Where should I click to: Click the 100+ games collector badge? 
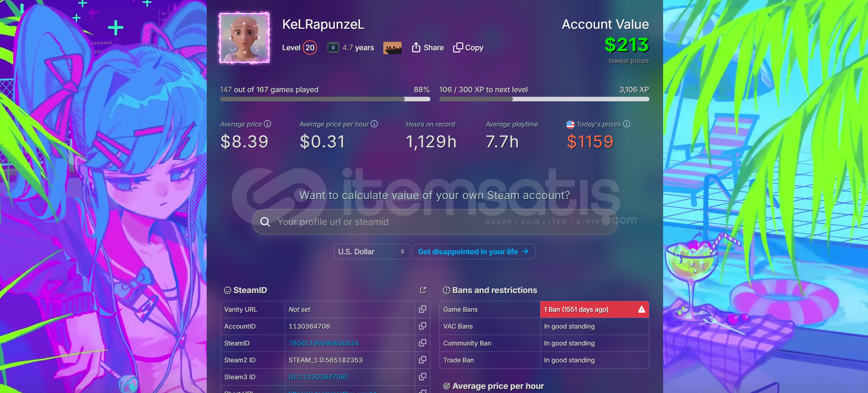[x=392, y=47]
